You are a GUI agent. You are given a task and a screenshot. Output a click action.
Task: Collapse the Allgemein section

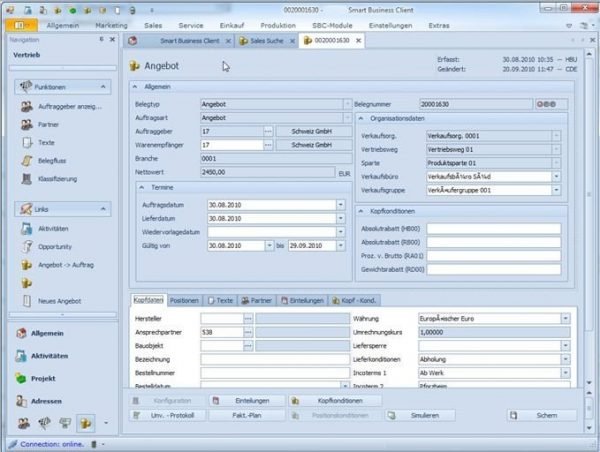[x=135, y=87]
